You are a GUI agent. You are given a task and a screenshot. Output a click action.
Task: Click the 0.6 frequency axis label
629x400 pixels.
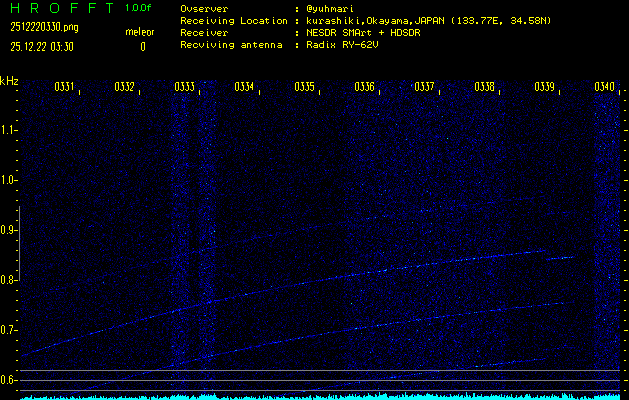9,380
